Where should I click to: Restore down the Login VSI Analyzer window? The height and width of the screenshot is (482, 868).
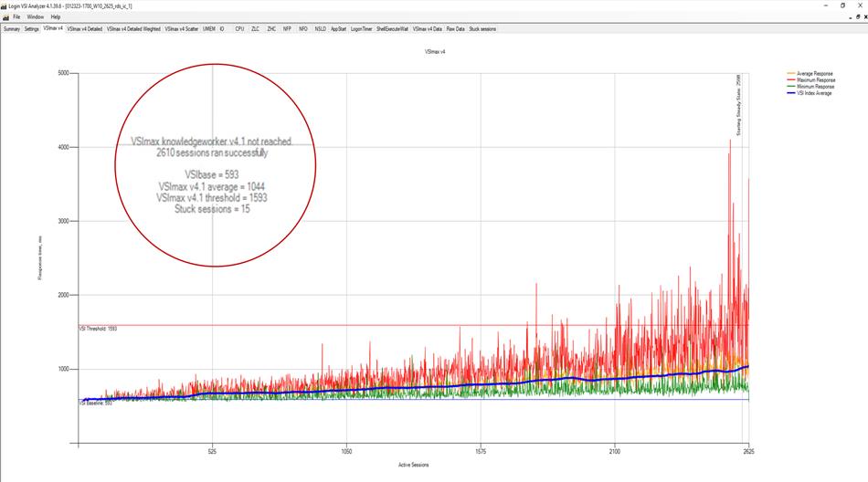point(842,5)
